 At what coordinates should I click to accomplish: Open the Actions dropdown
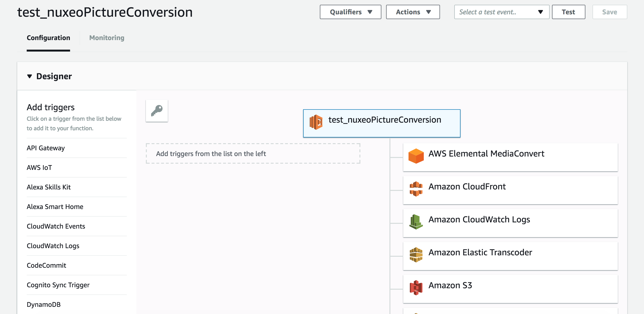point(413,12)
